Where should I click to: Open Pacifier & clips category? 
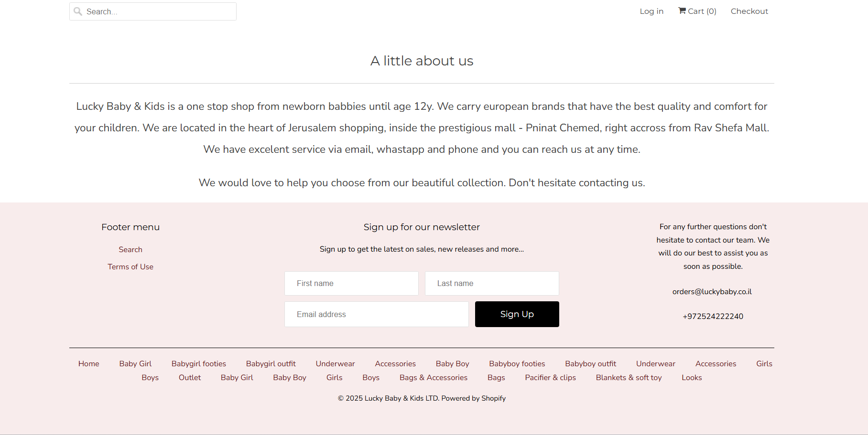click(550, 378)
